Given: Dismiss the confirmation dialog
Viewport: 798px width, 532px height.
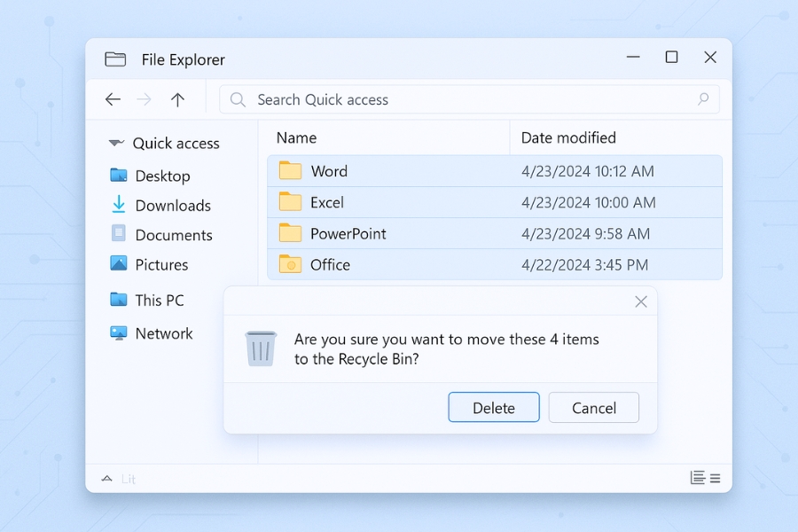Looking at the screenshot, I should pos(640,301).
